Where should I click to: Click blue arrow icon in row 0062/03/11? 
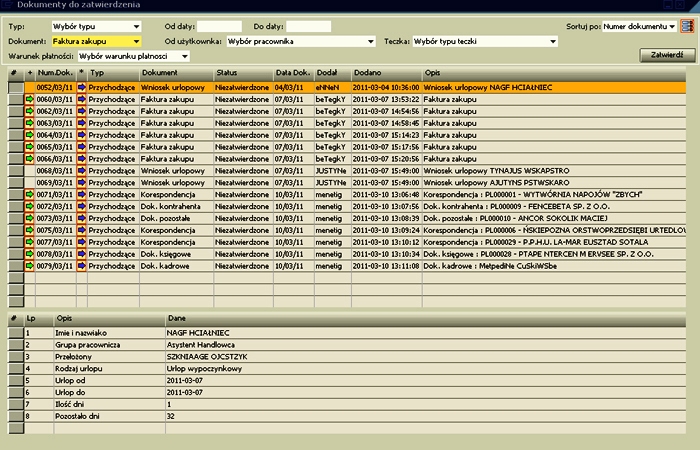[81, 111]
